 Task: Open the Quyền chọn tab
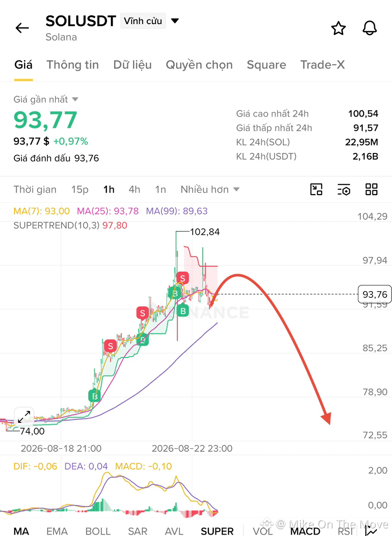pos(199,64)
